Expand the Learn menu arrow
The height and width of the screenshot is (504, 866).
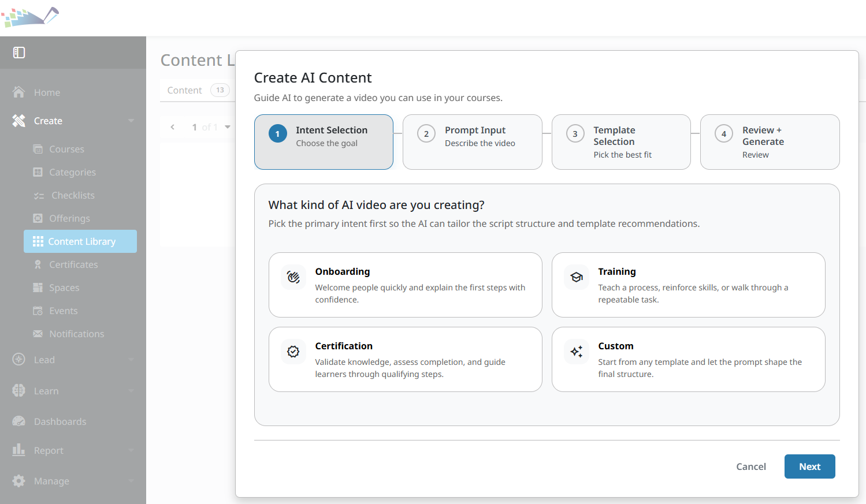tap(131, 391)
